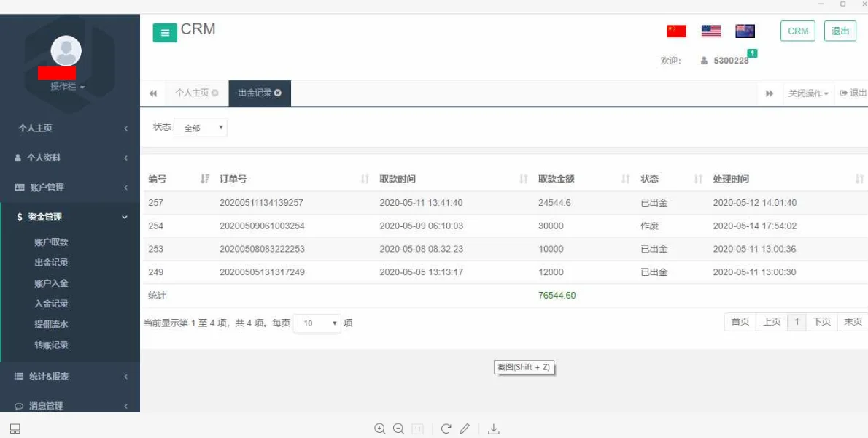Click the zoom out magnifier icon
The width and height of the screenshot is (868, 438).
pyautogui.click(x=398, y=429)
